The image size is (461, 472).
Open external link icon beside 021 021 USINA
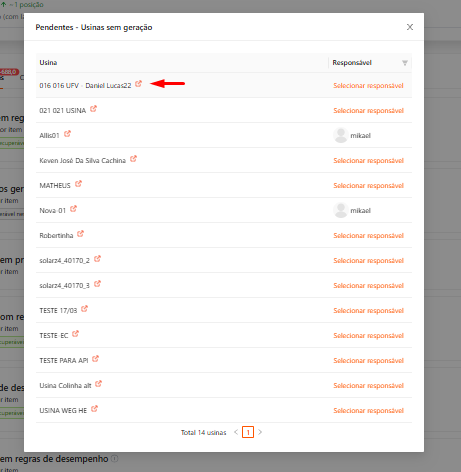pos(93,109)
